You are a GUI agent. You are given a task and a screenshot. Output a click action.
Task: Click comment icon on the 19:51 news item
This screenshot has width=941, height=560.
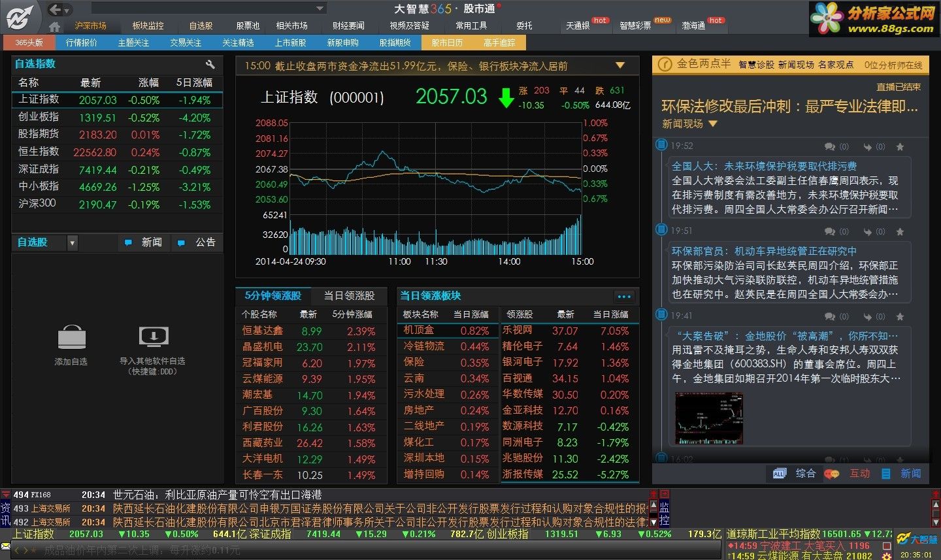point(830,232)
